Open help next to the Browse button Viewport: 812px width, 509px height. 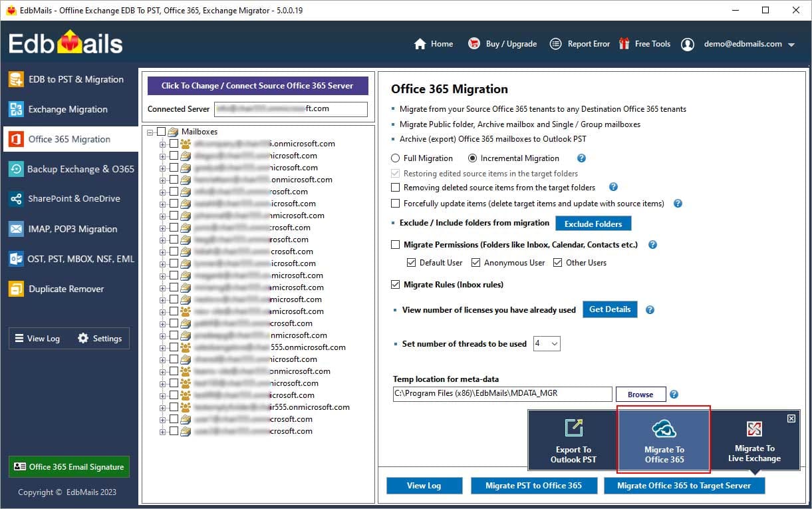pos(674,395)
